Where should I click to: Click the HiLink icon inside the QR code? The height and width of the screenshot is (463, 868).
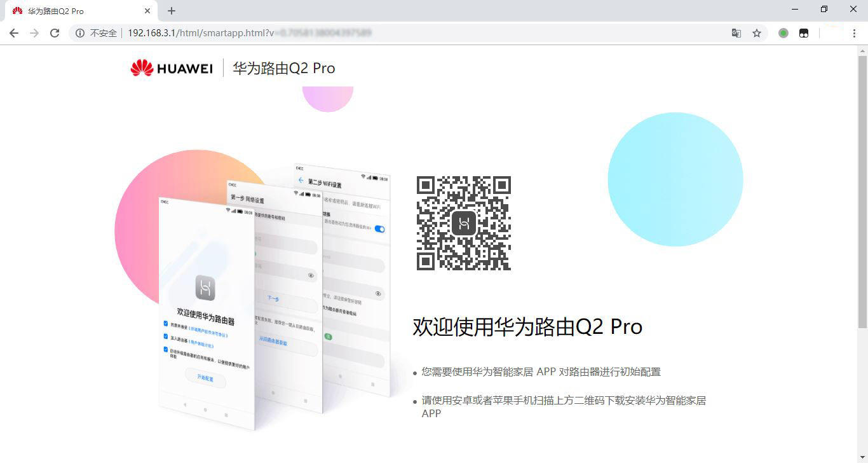(x=464, y=223)
